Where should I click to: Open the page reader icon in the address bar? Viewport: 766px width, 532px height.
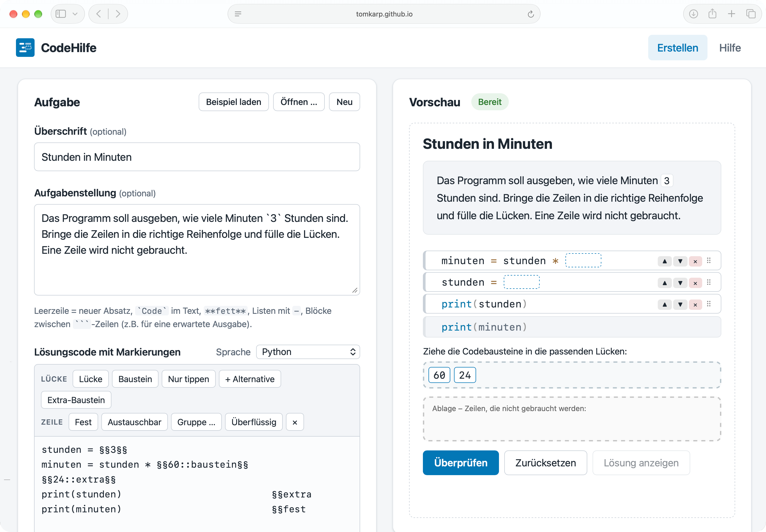pos(238,14)
